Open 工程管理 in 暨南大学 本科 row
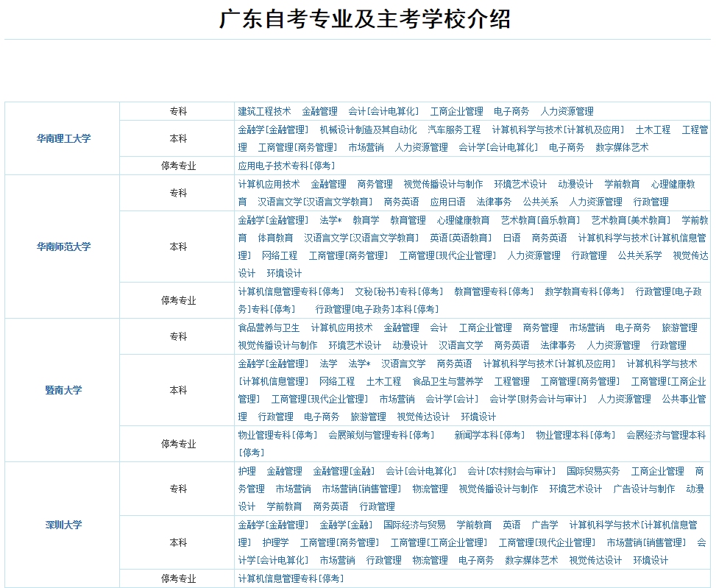716x588 pixels. pyautogui.click(x=512, y=382)
